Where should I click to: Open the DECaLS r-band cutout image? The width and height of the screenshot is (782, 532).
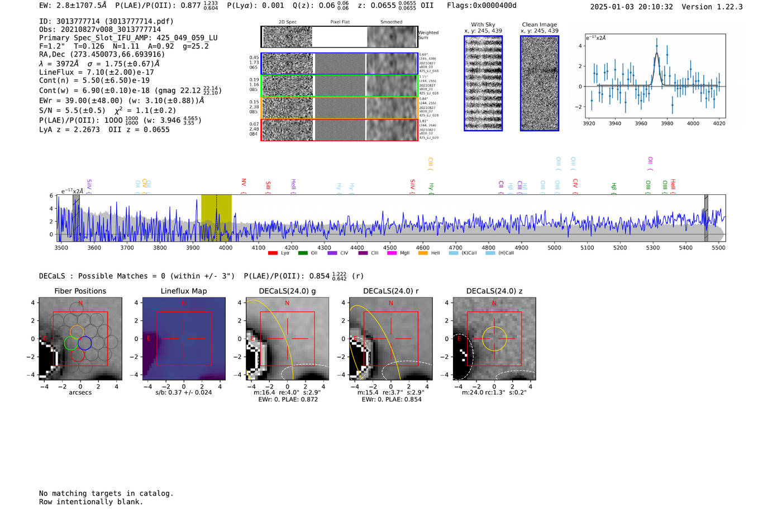pos(391,339)
